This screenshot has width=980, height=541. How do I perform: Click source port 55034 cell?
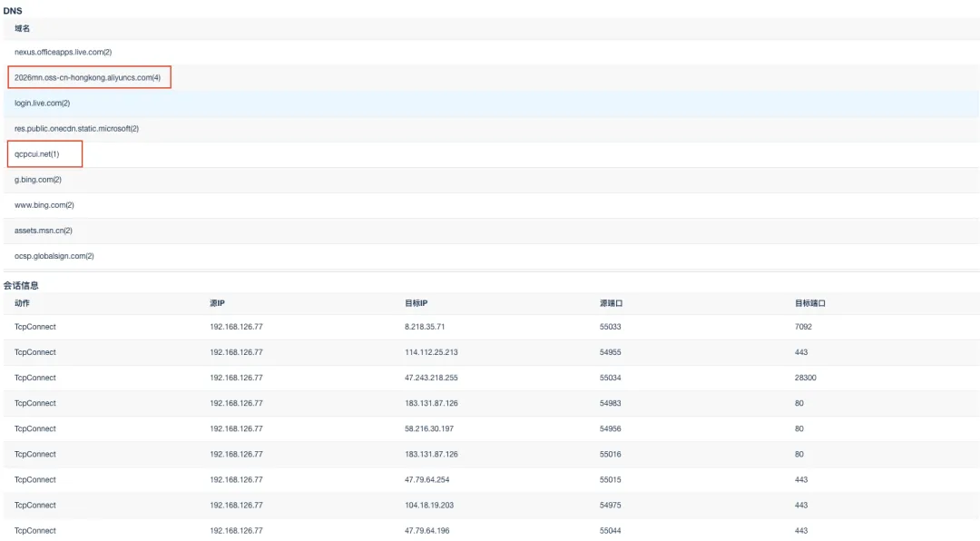click(611, 378)
